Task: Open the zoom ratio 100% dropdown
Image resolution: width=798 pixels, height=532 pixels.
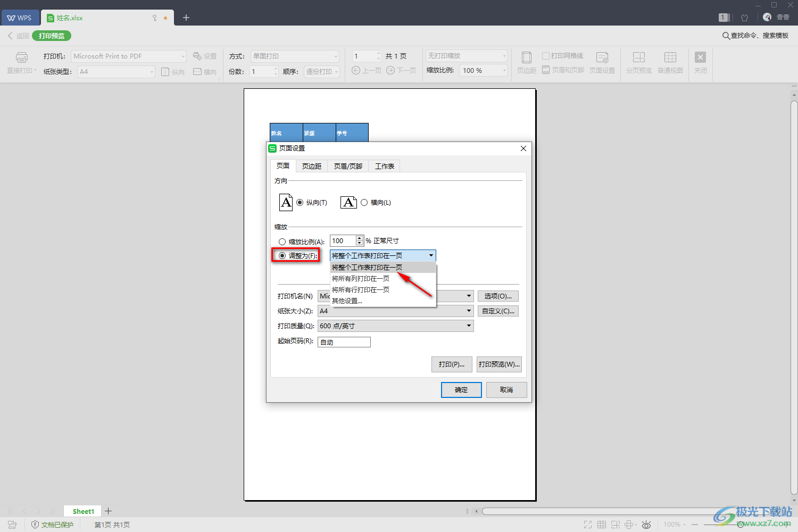Action: point(484,70)
